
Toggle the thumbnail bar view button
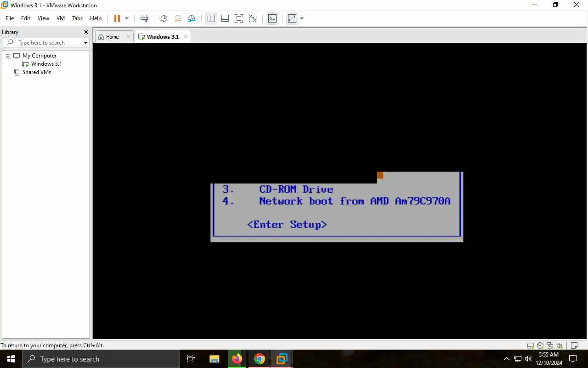(225, 18)
